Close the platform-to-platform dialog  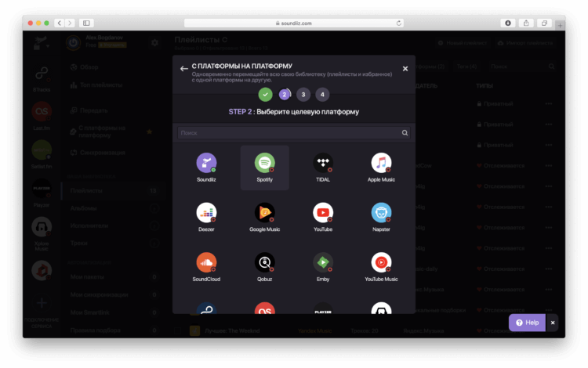405,68
